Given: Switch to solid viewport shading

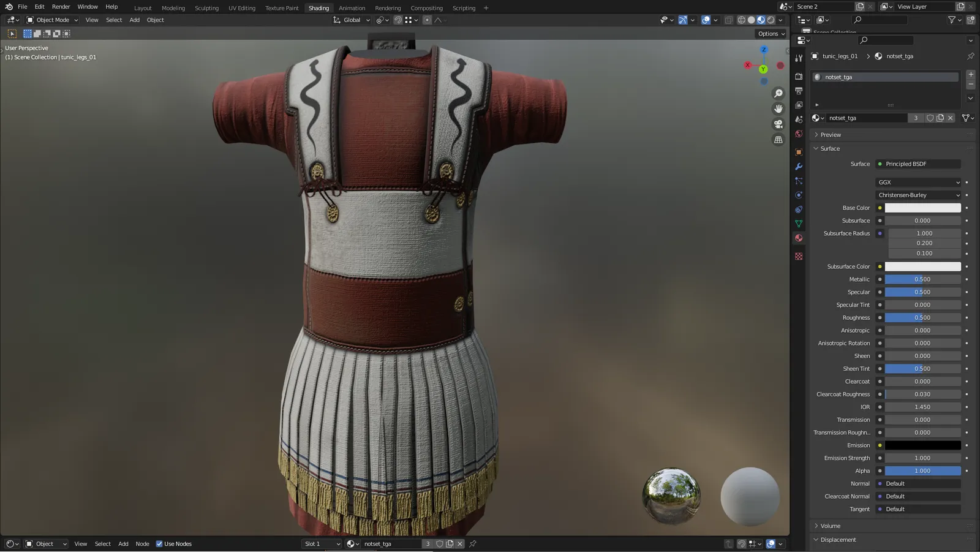Looking at the screenshot, I should [x=751, y=20].
